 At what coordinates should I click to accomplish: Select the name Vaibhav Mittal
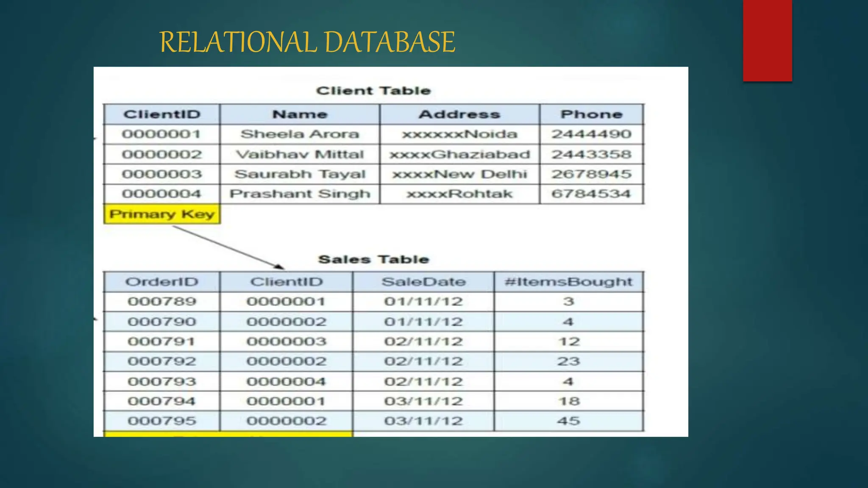(x=300, y=154)
